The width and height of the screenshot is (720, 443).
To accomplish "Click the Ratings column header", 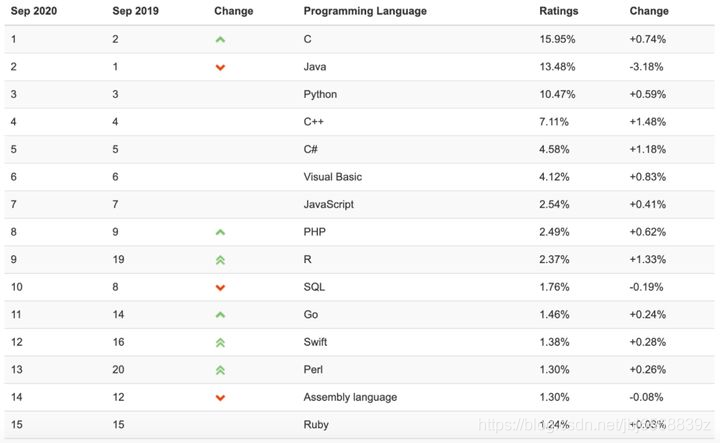I will (x=558, y=11).
